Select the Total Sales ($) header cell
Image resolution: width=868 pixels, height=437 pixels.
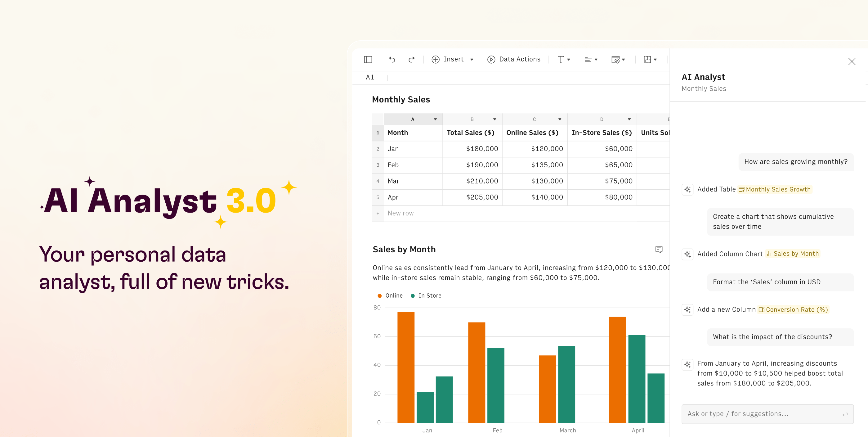tap(472, 133)
